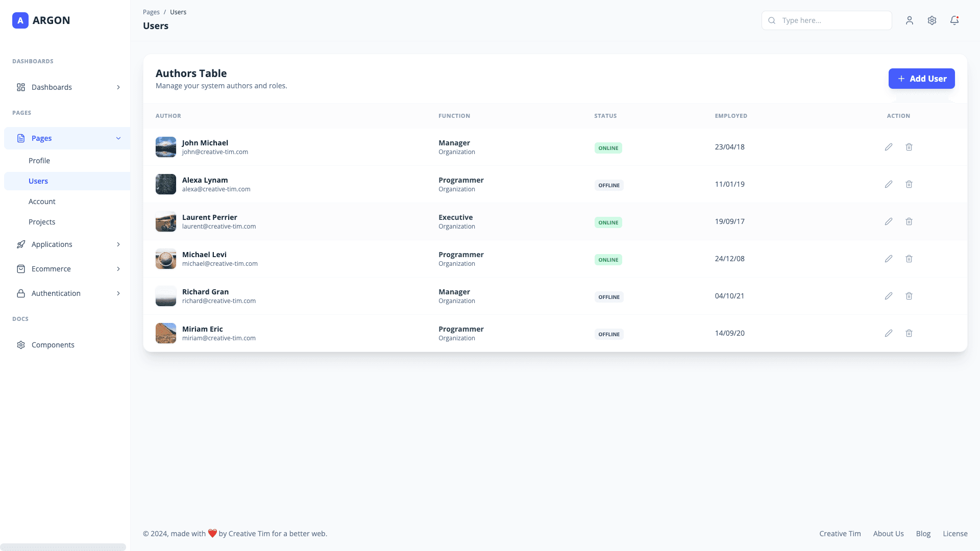Click the Add User button
Screen dimensions: 980x551
[x=921, y=79]
